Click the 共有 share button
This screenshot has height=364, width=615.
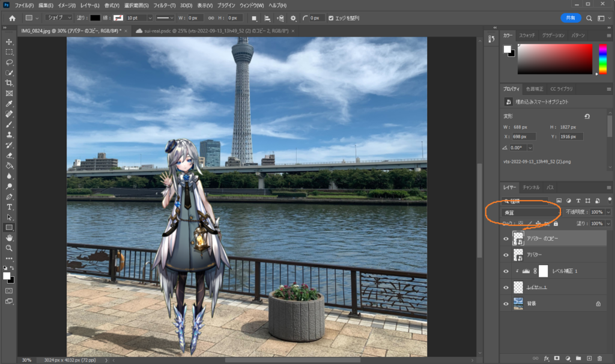coord(570,18)
